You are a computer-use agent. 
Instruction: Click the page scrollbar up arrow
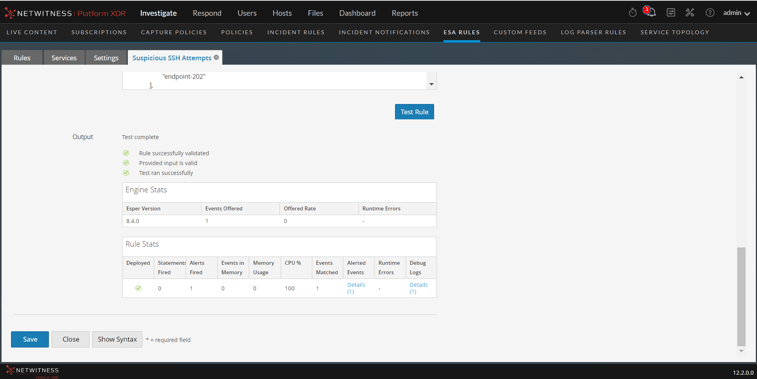tap(741, 77)
